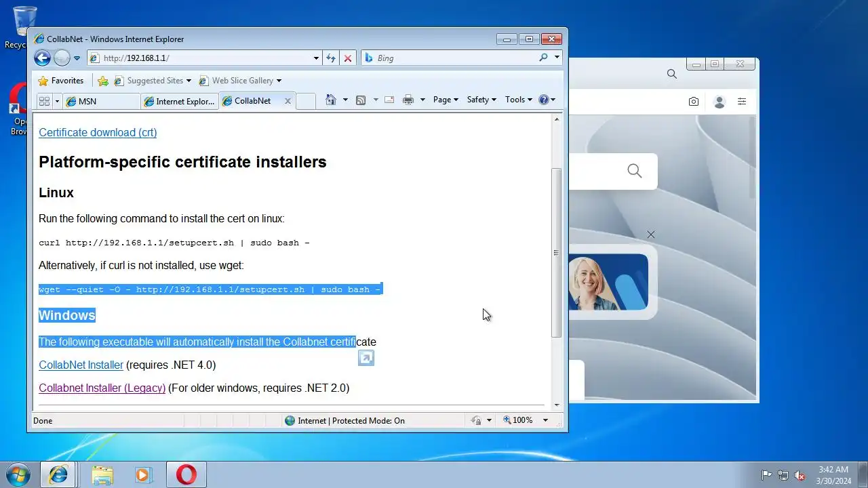Expand the Print options dropdown arrow
The width and height of the screenshot is (868, 488).
coord(422,100)
